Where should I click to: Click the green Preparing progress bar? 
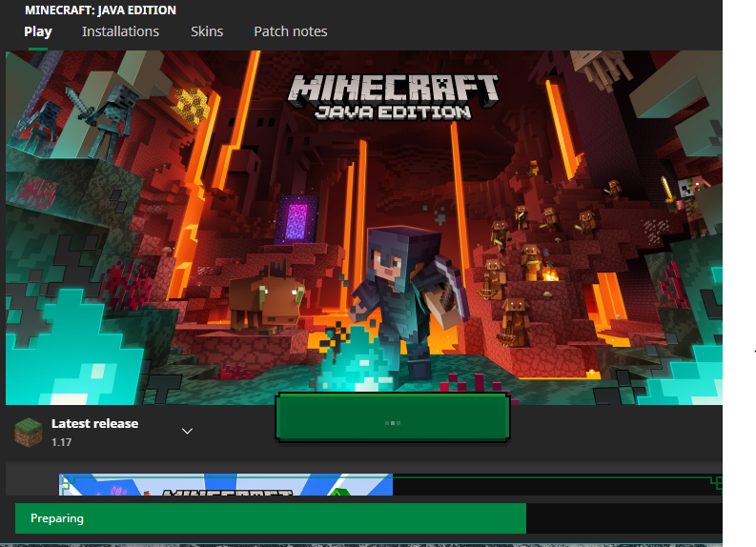coord(270,518)
